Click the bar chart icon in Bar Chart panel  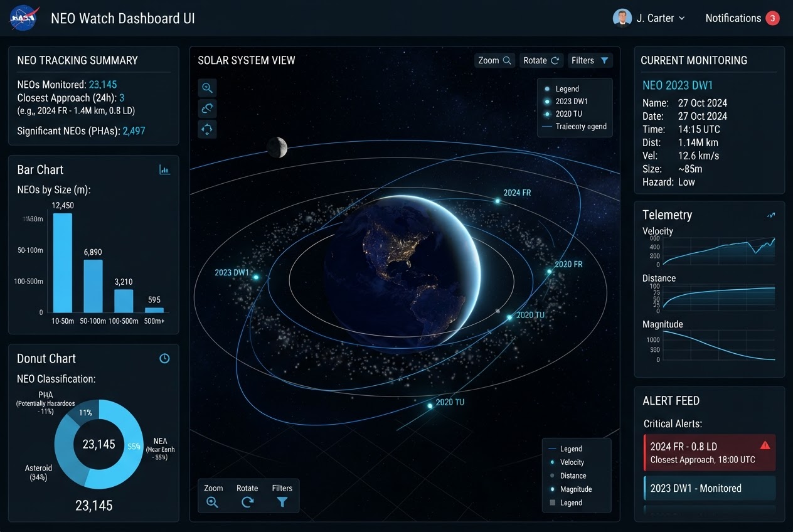pyautogui.click(x=164, y=169)
